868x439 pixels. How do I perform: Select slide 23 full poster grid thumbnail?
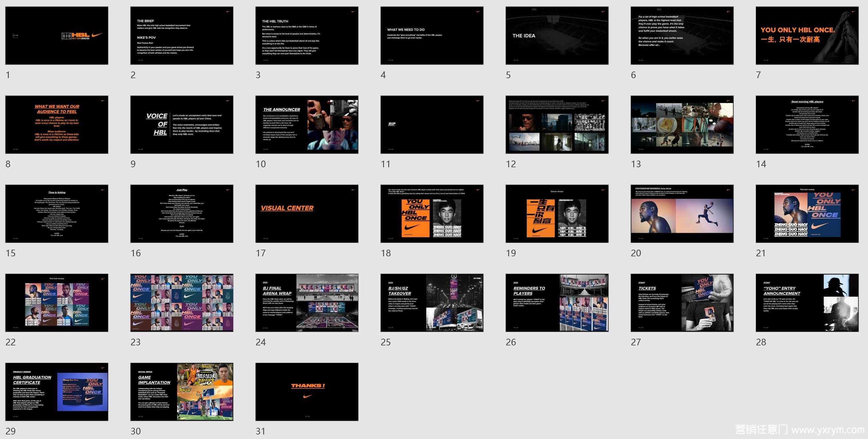coord(182,302)
